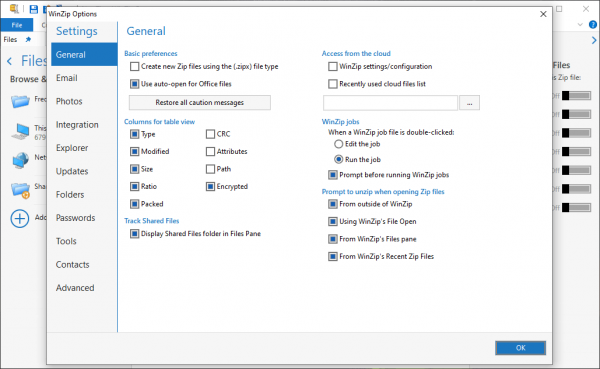The width and height of the screenshot is (600, 369).
Task: Select the Run the job radio button
Action: click(338, 159)
